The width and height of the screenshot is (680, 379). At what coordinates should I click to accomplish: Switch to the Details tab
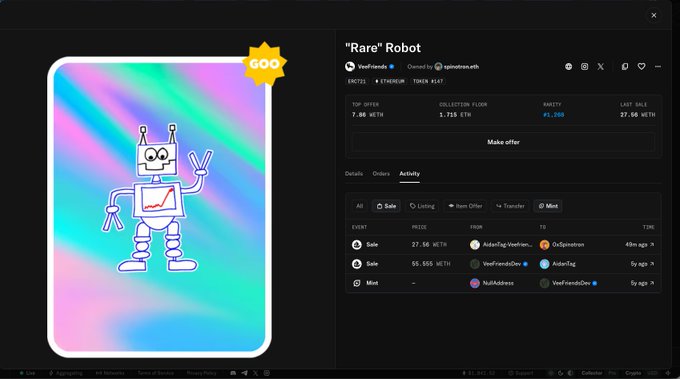354,173
